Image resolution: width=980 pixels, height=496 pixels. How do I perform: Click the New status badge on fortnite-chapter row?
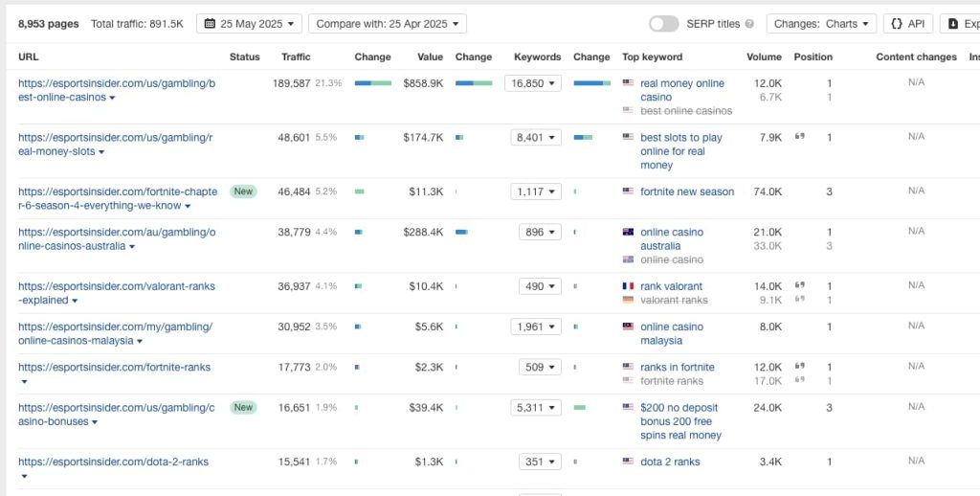243,192
